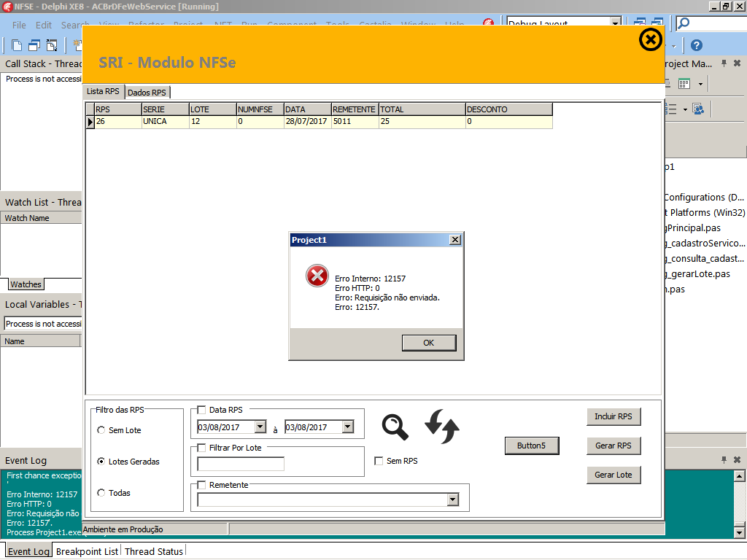Close the SRI Modulo NFSe form

pos(650,39)
